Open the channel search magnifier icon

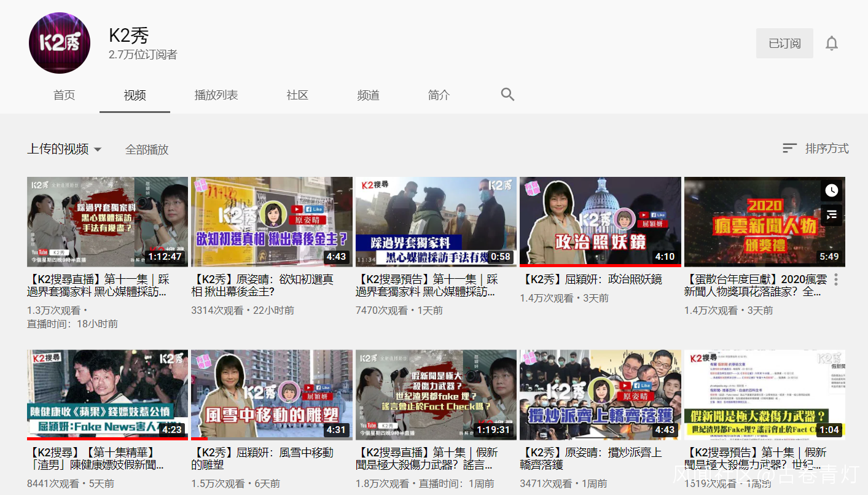tap(507, 95)
